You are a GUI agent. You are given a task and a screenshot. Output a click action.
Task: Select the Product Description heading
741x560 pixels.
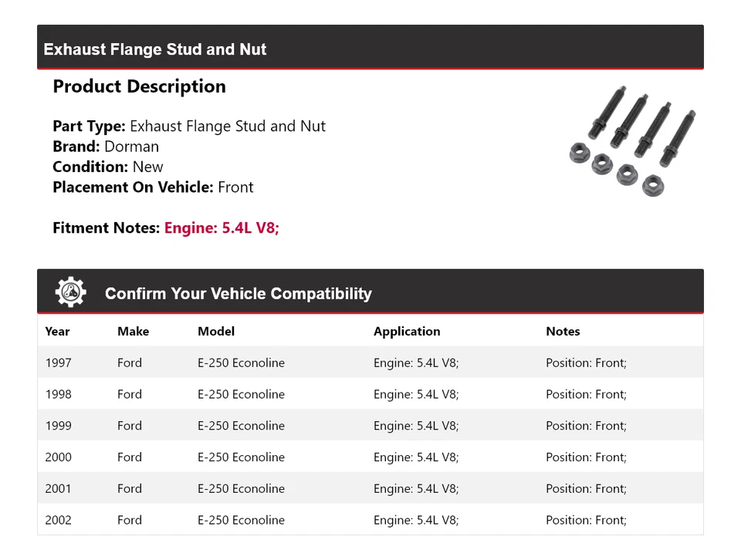tap(139, 86)
